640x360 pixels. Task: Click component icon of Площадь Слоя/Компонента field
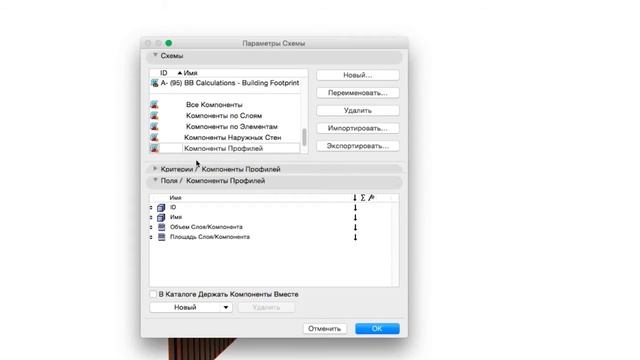coord(162,237)
